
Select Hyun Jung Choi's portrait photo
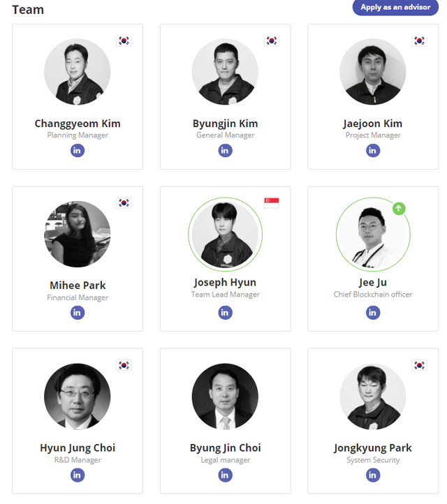(78, 396)
